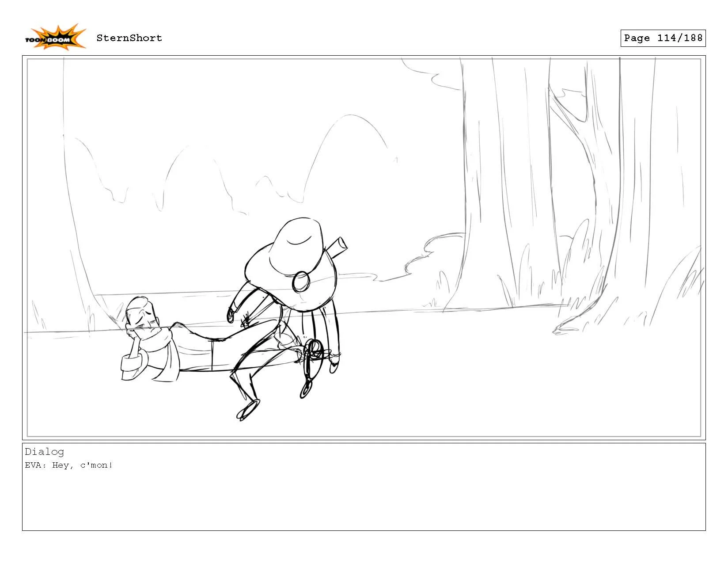Click the Page 114/188 indicator

(663, 38)
